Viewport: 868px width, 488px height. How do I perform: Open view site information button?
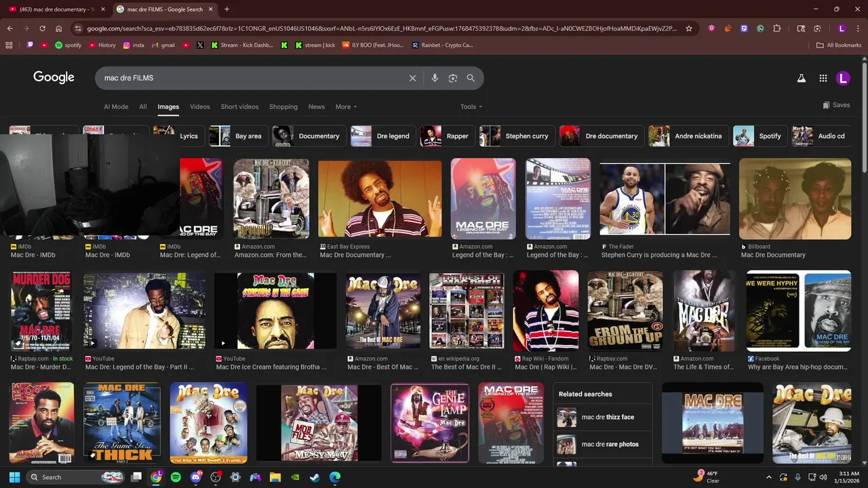click(x=78, y=28)
